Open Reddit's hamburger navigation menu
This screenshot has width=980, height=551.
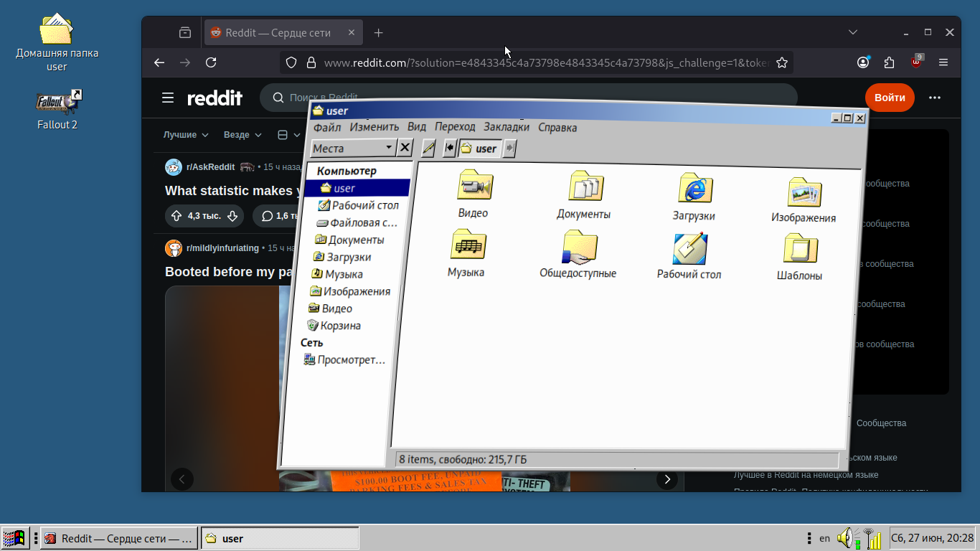168,98
